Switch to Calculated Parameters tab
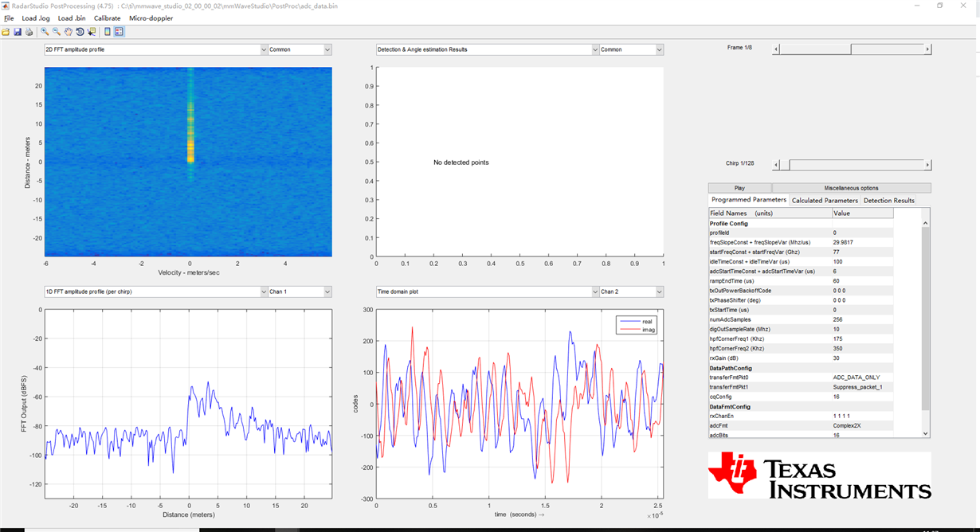This screenshot has height=532, width=980. 825,200
